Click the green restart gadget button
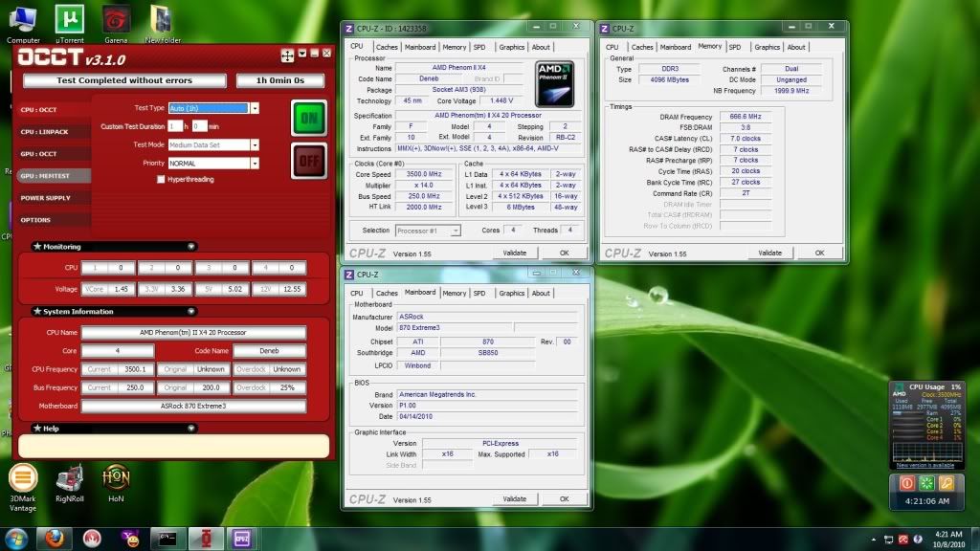This screenshot has width=980, height=551. click(925, 483)
